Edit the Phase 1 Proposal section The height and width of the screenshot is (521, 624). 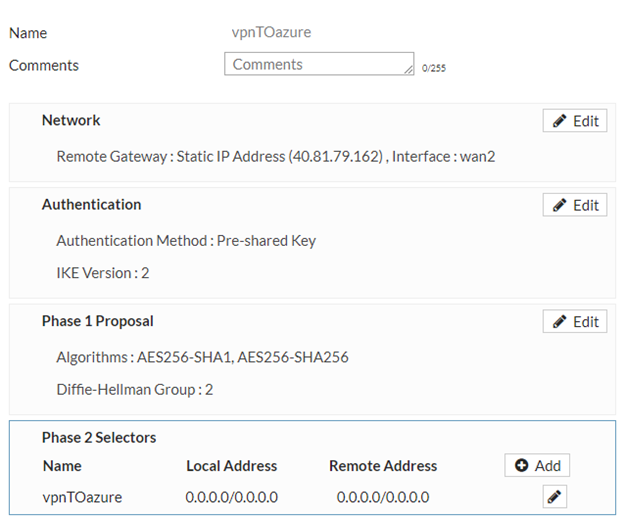[x=575, y=322]
